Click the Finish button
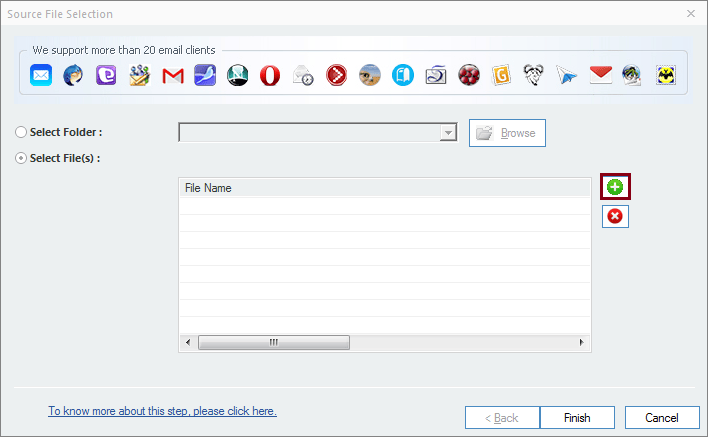Image resolution: width=708 pixels, height=437 pixels. coord(577,417)
